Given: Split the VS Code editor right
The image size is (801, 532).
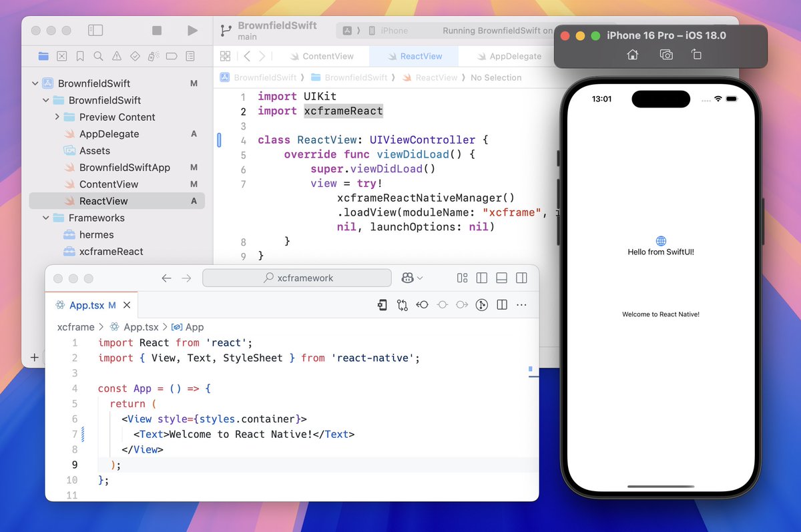Looking at the screenshot, I should coord(502,305).
